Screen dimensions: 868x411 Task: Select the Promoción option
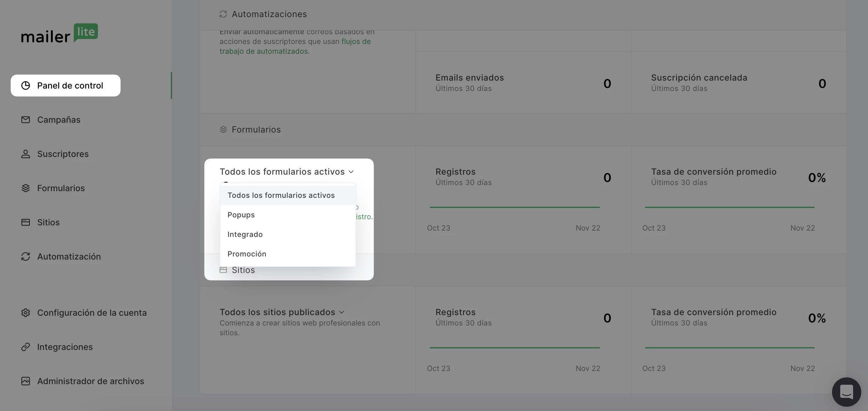point(288,254)
